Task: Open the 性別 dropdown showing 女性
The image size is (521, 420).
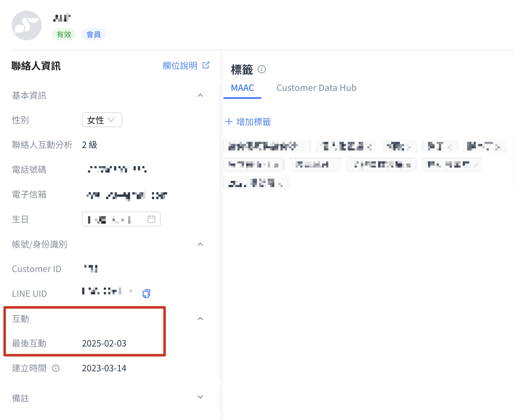Action: tap(102, 120)
